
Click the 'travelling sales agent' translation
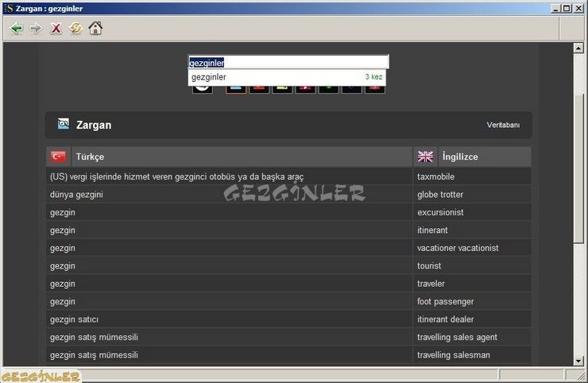coord(457,337)
